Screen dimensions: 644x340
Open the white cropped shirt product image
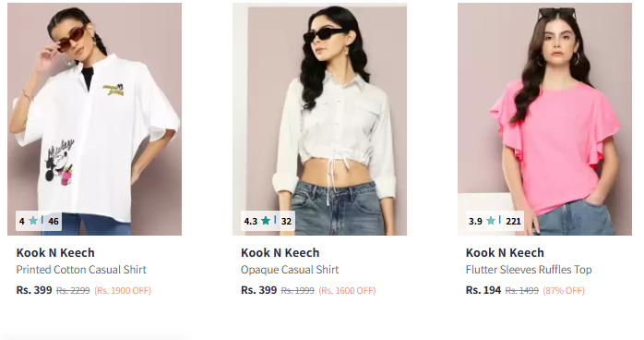[319, 119]
